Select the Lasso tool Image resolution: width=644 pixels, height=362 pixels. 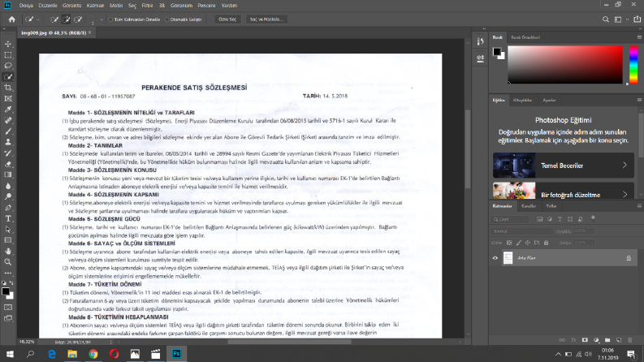tap(8, 66)
